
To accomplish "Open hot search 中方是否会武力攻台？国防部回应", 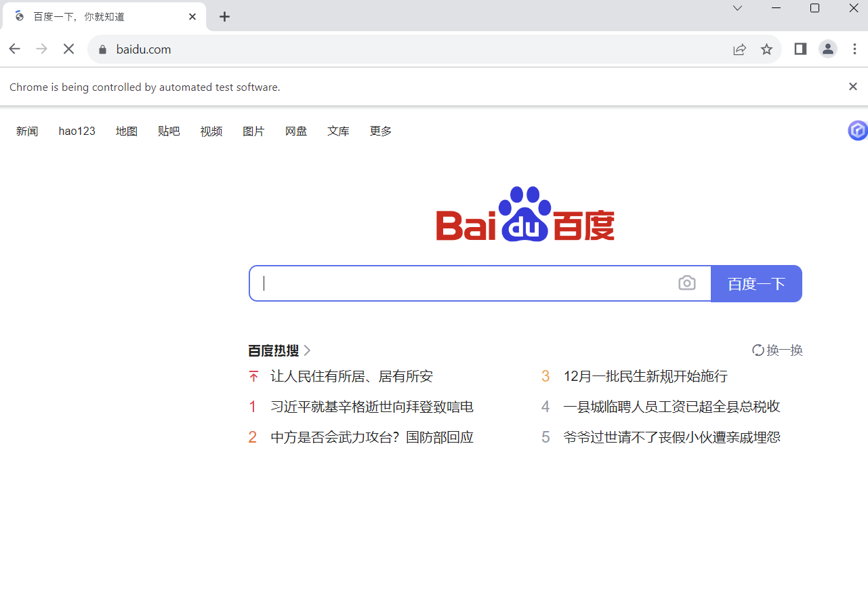I will point(372,437).
